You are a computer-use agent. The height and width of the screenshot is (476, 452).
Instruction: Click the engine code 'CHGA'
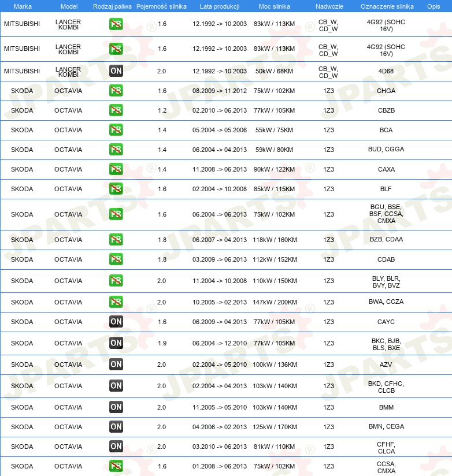point(386,91)
